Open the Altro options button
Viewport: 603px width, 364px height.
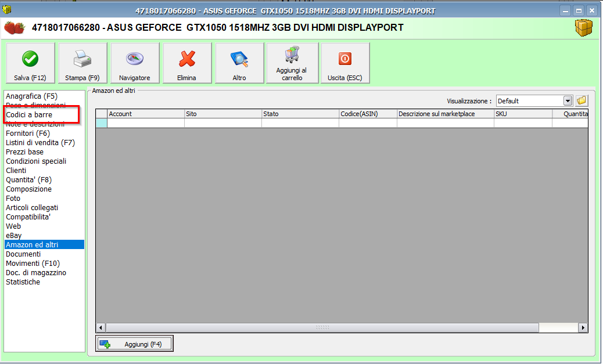pyautogui.click(x=239, y=63)
